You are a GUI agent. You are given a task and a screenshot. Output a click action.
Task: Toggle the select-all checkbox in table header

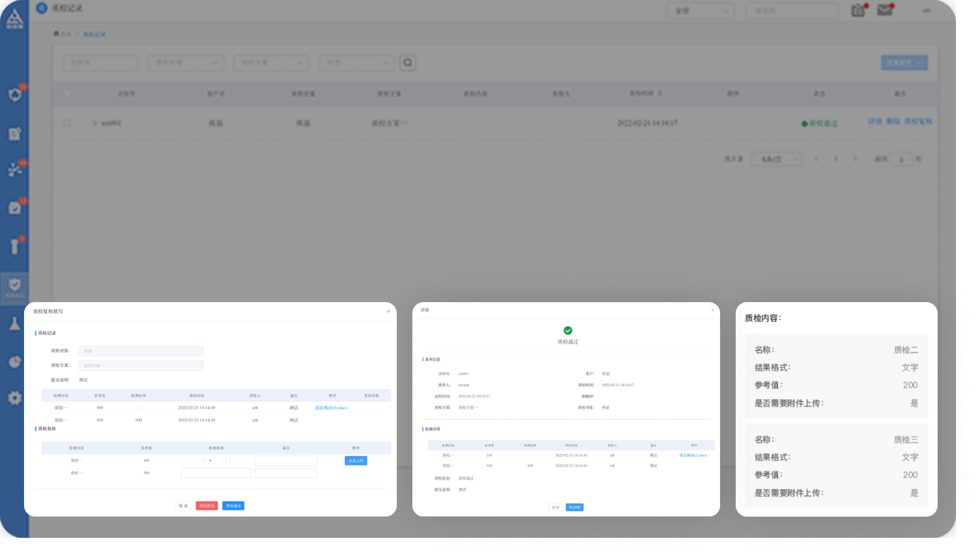point(67,93)
